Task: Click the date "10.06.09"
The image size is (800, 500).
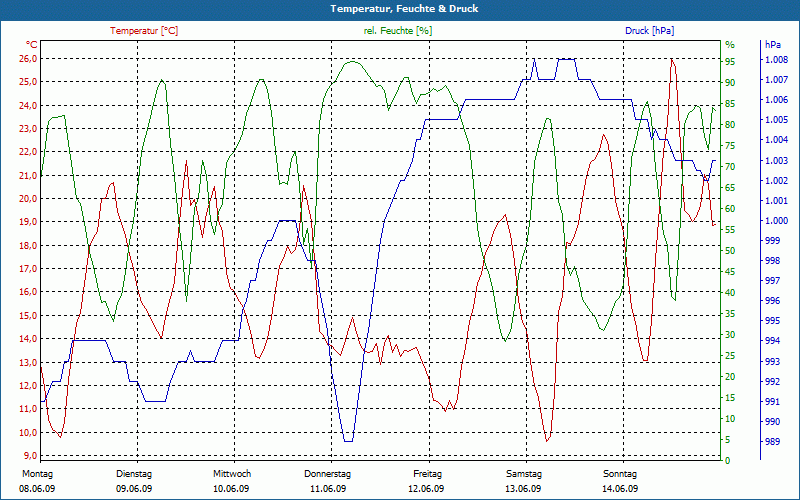Action: coord(231,489)
